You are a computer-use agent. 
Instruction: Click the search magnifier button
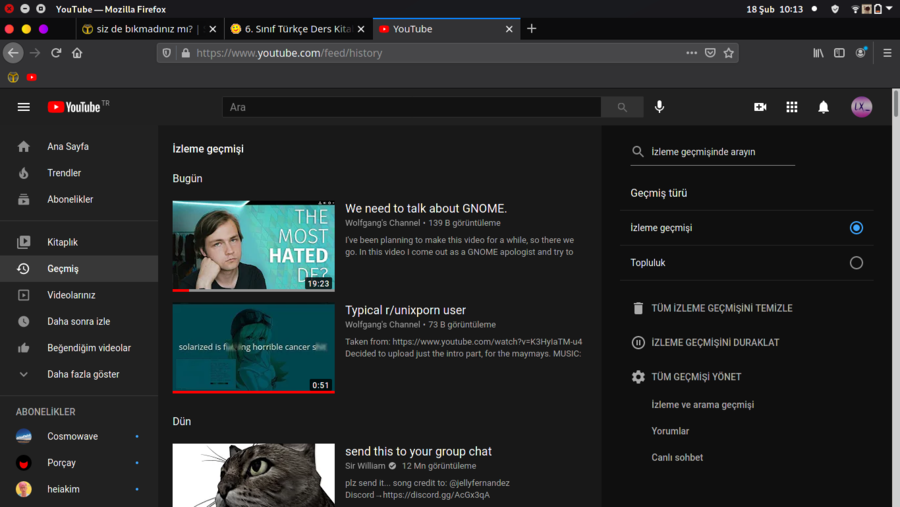pyautogui.click(x=622, y=107)
